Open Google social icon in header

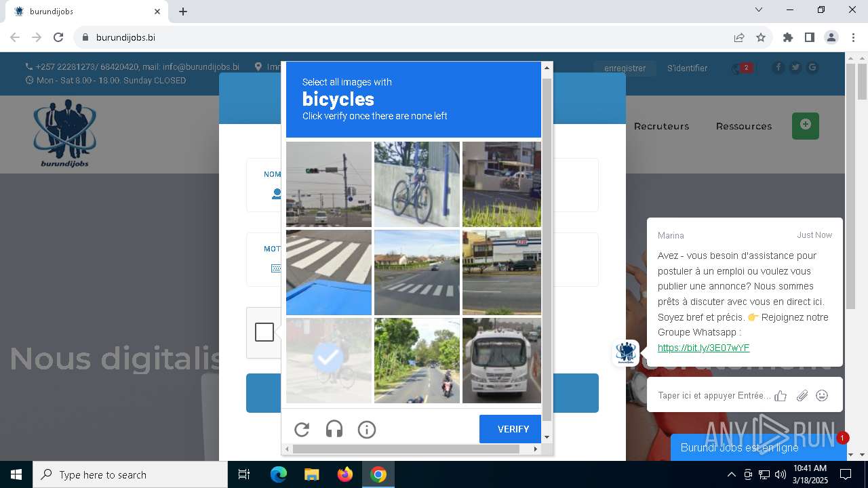(812, 67)
